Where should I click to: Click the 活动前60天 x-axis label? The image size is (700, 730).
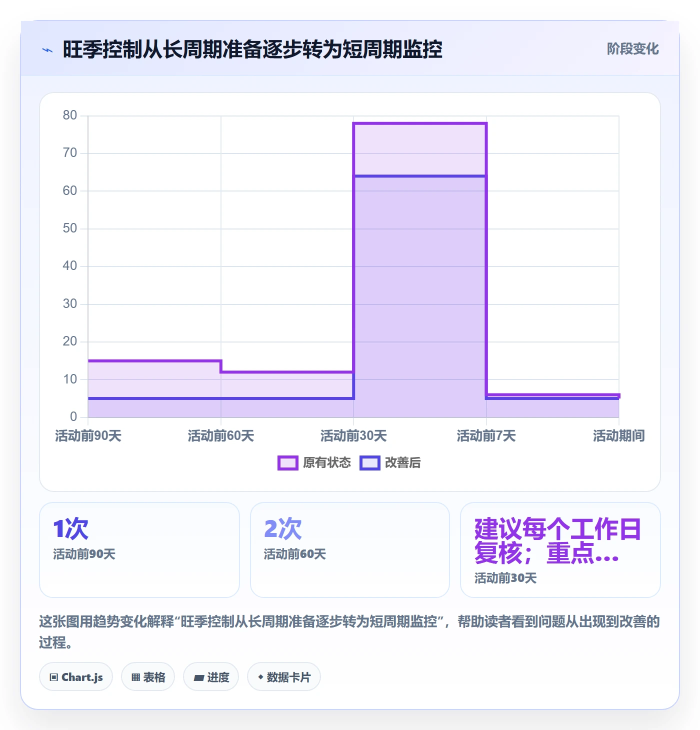click(221, 436)
